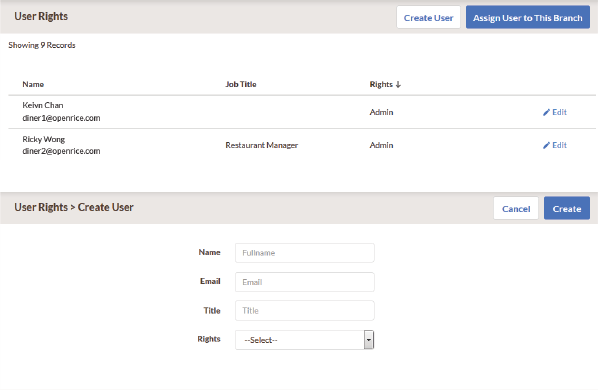598x390 pixels.
Task: Click the Rights column header text
Action: pyautogui.click(x=381, y=84)
